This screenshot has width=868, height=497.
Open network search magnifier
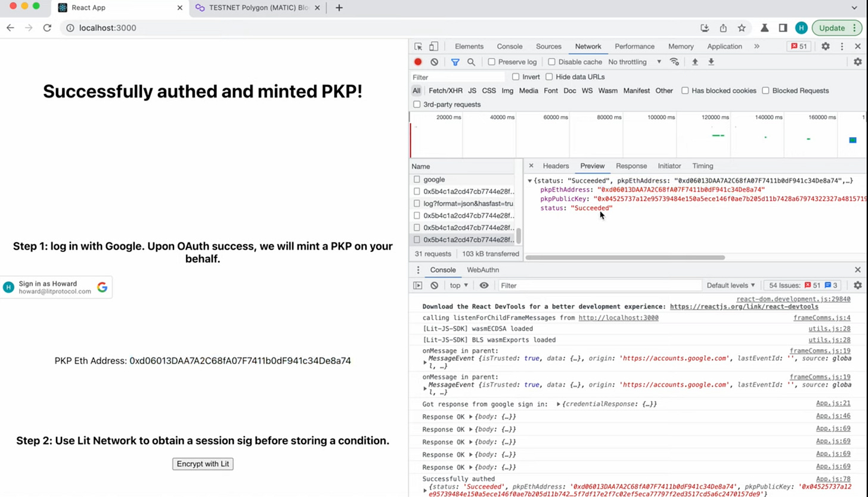point(471,62)
